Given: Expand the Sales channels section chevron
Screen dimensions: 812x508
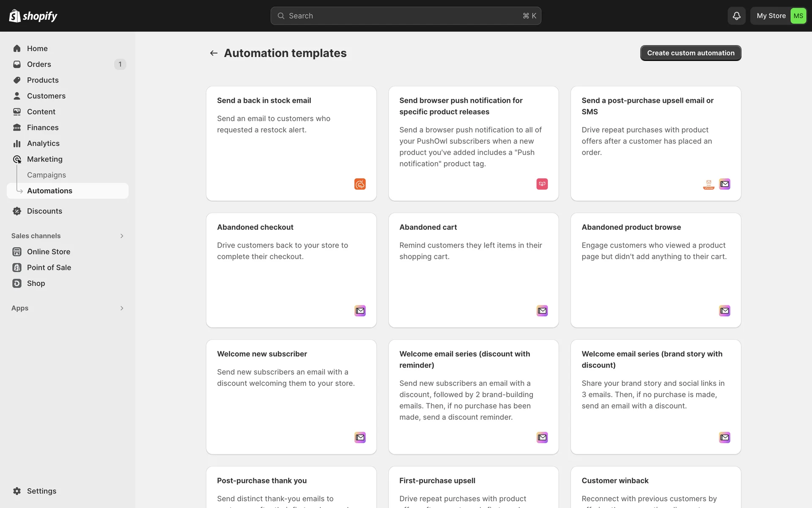Looking at the screenshot, I should (122, 236).
